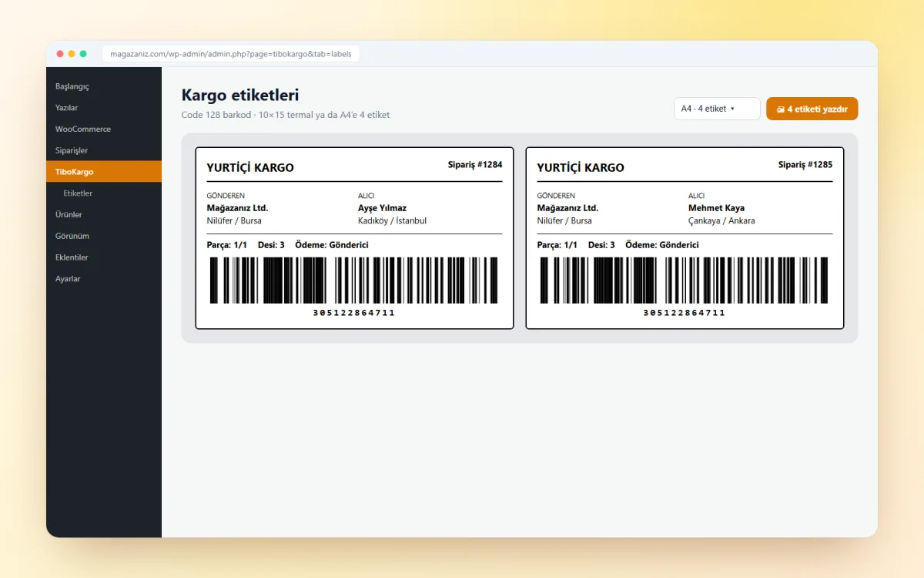Click the red close window dot
Viewport: 924px width, 578px height.
coord(60,54)
